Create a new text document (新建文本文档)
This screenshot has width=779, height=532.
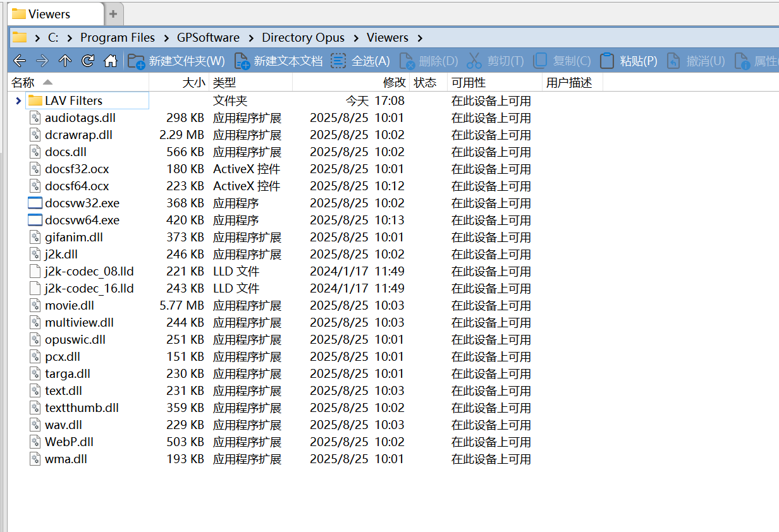[x=278, y=61]
